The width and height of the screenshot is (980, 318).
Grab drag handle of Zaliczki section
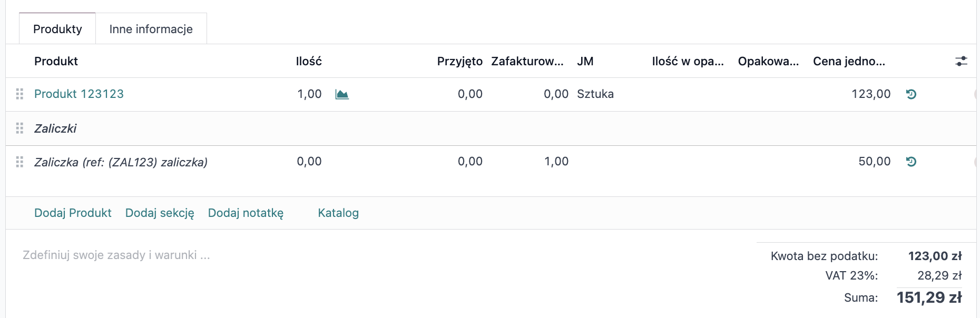click(19, 128)
